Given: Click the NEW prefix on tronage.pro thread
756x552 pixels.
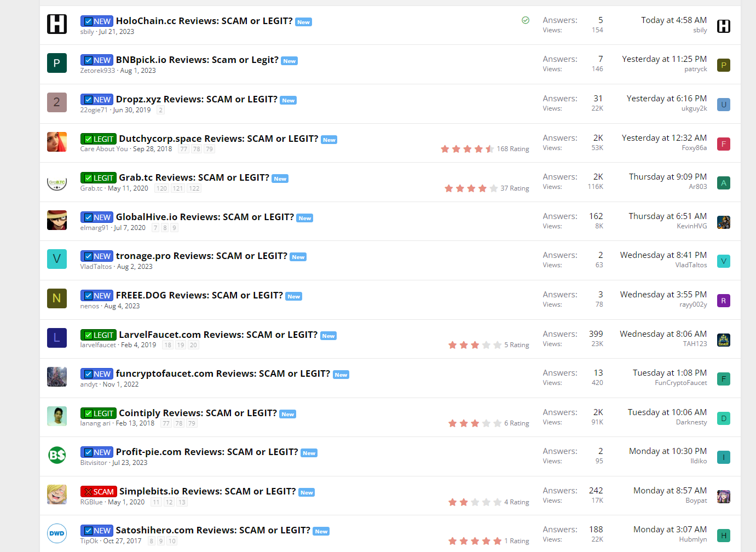Looking at the screenshot, I should coord(97,256).
